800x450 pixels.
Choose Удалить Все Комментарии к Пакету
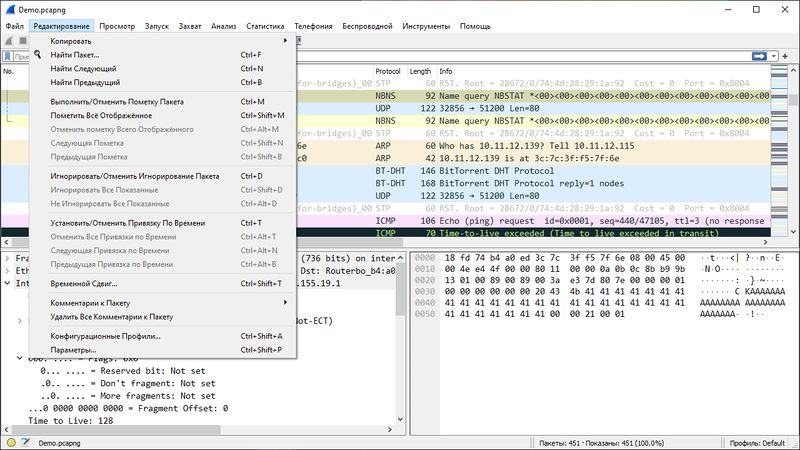click(x=163, y=317)
